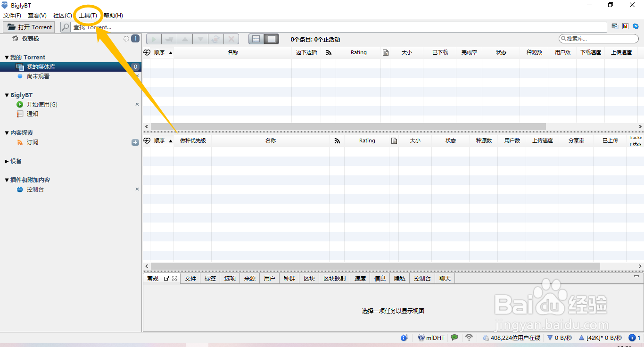Collapse the 我的 Torrent section
The width and height of the screenshot is (644, 347).
click(x=7, y=58)
